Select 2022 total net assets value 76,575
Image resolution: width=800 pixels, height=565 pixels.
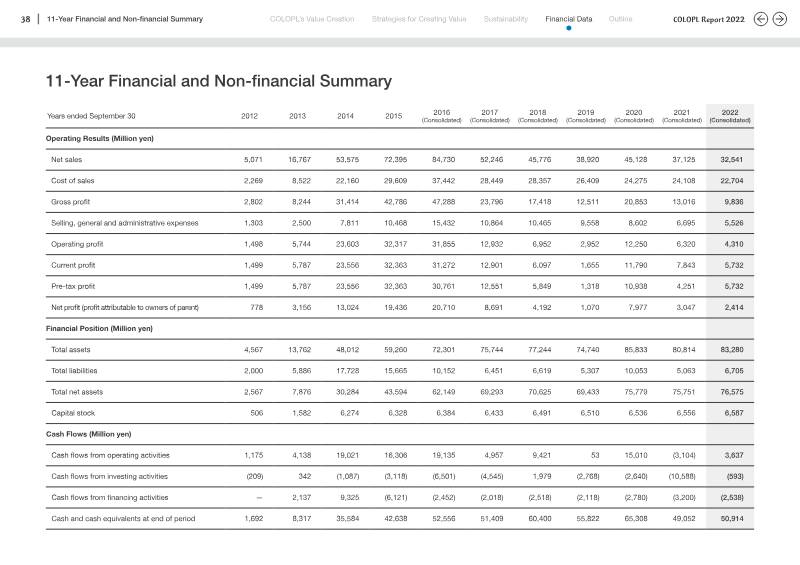732,392
